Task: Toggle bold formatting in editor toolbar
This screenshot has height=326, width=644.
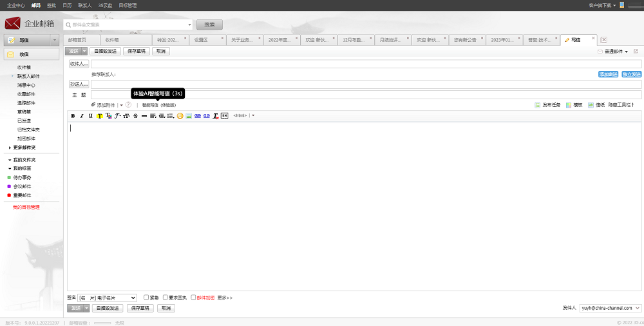Action: 73,116
